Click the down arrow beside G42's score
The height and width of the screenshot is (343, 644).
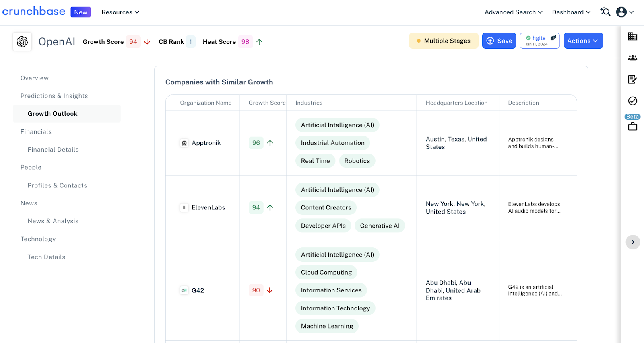[x=270, y=290]
